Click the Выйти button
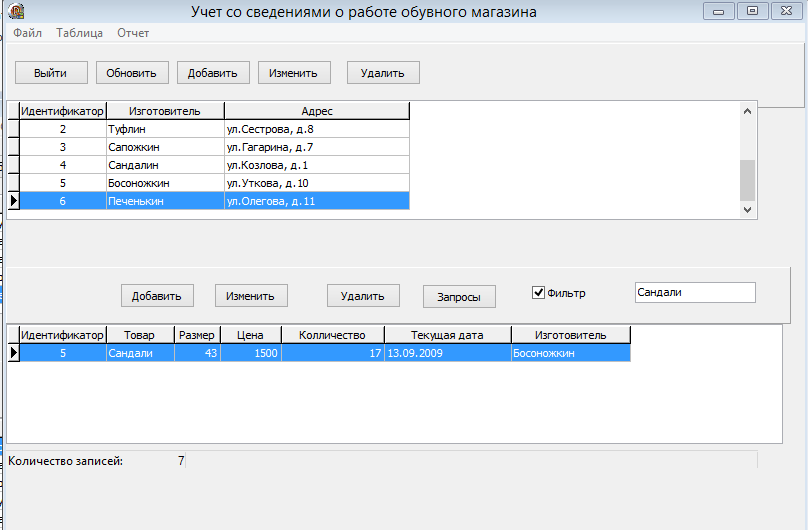The height and width of the screenshot is (530, 808). click(51, 73)
